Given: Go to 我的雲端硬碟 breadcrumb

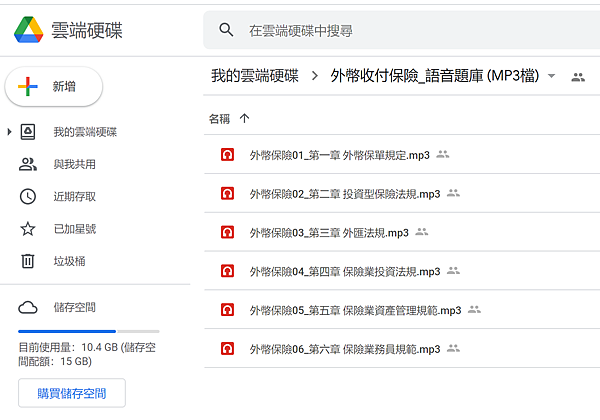Looking at the screenshot, I should click(254, 76).
